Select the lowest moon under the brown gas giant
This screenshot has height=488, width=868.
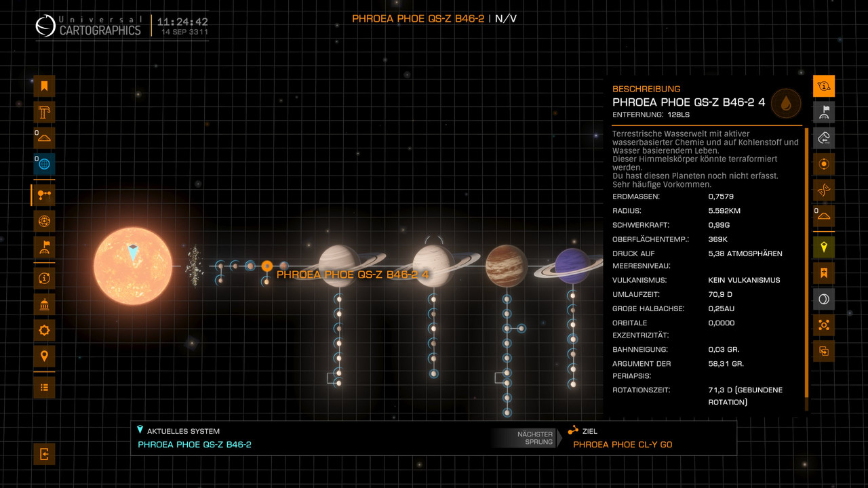click(507, 412)
